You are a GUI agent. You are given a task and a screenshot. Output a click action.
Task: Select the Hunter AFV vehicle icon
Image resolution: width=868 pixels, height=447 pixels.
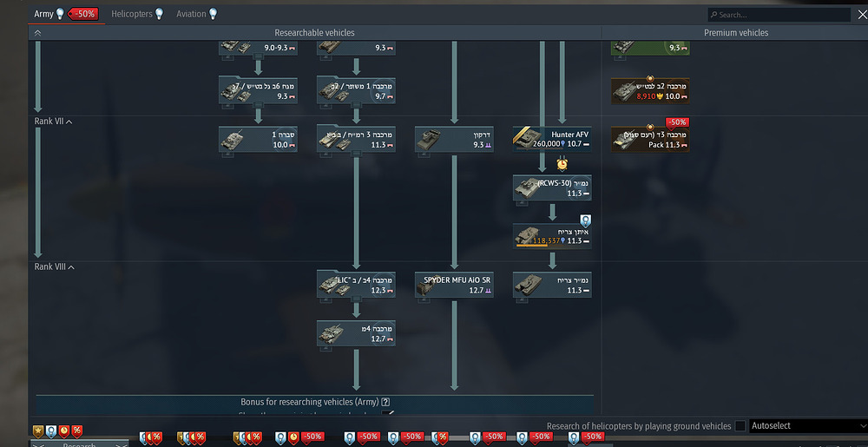(x=527, y=139)
